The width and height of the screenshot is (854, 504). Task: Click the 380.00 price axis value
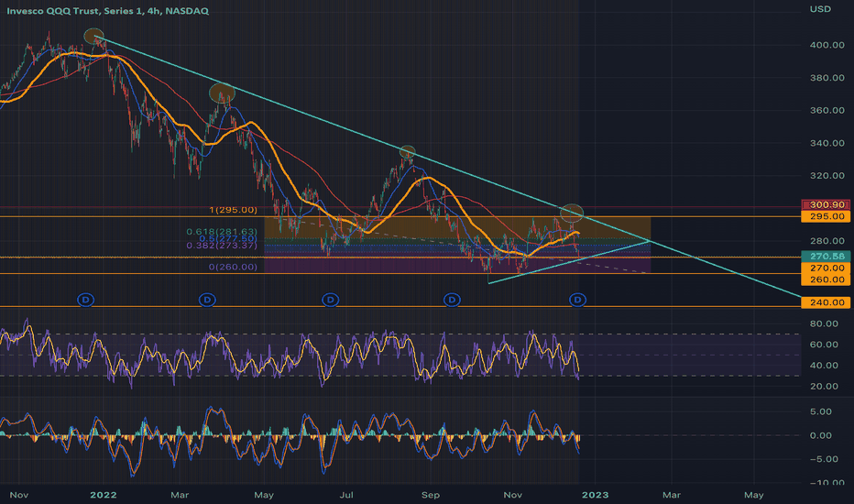pos(827,78)
